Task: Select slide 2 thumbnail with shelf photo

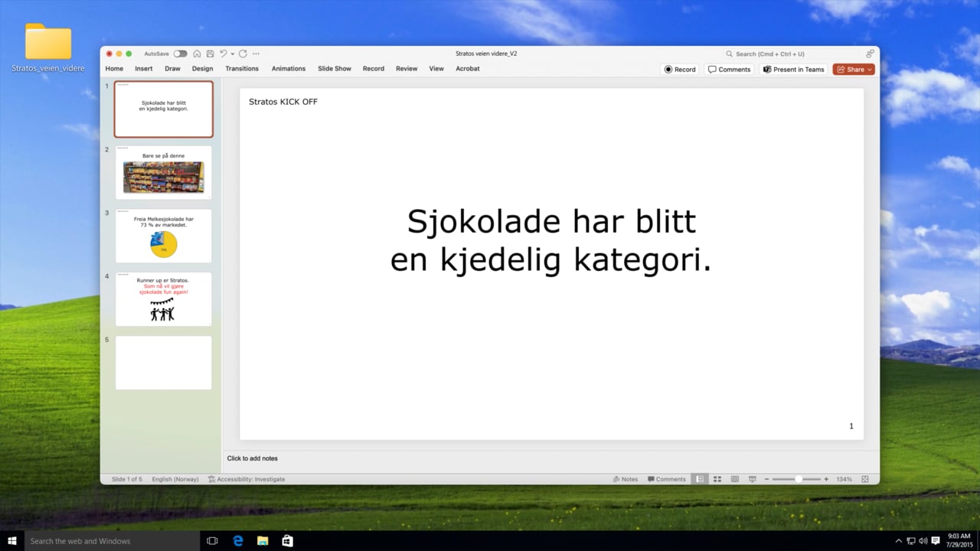Action: [x=164, y=173]
